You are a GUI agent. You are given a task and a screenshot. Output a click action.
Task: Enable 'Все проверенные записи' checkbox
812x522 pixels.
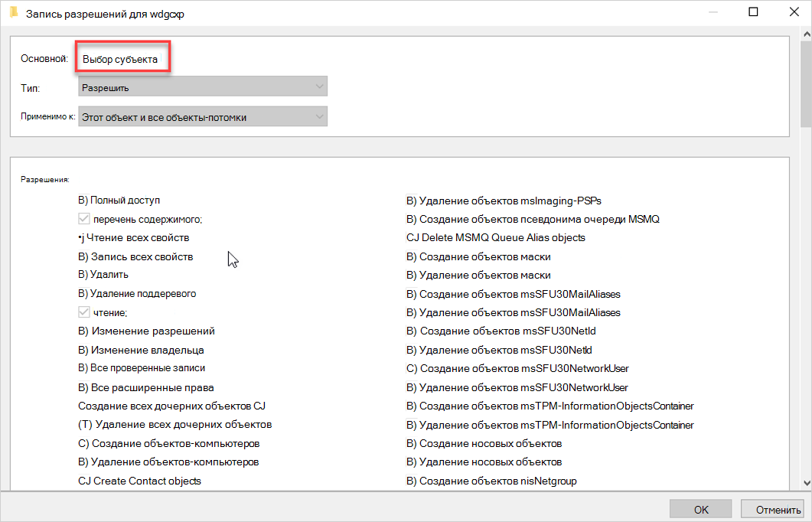[x=83, y=368]
